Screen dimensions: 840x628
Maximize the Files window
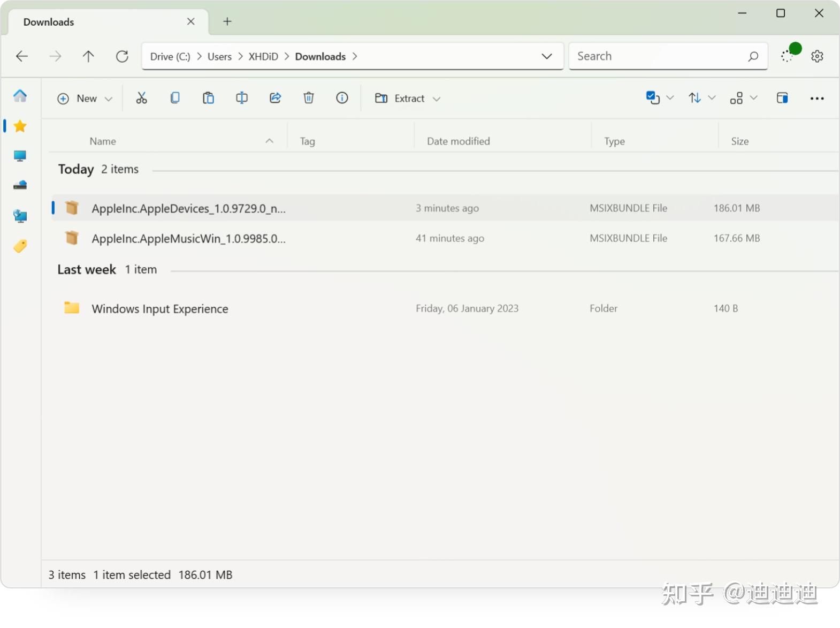point(781,13)
